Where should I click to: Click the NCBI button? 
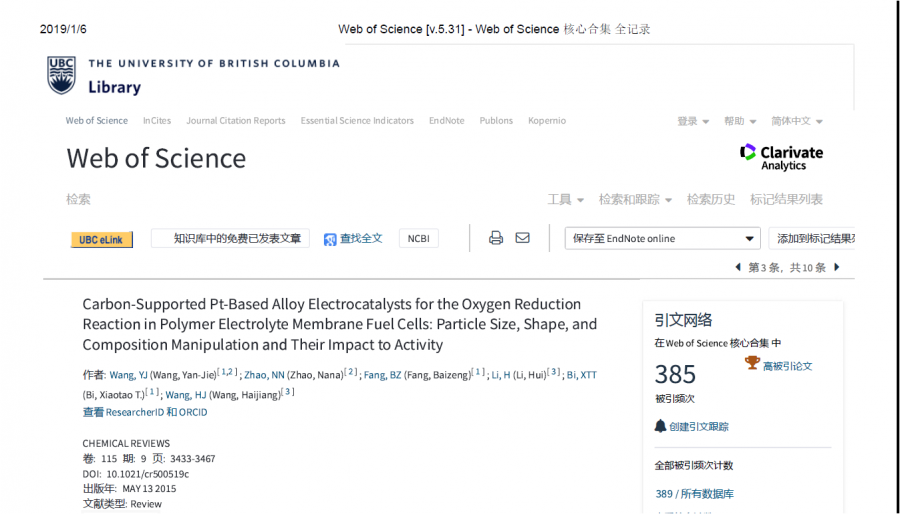[418, 238]
